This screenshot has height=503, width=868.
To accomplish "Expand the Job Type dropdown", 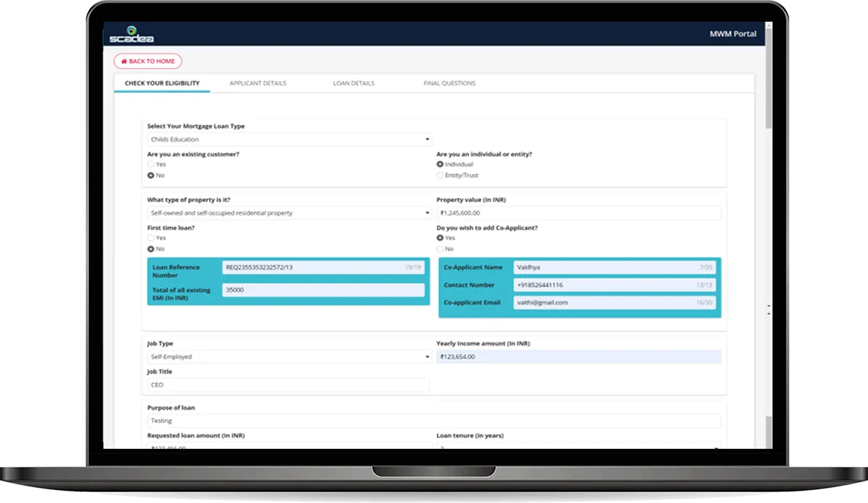I will 288,356.
